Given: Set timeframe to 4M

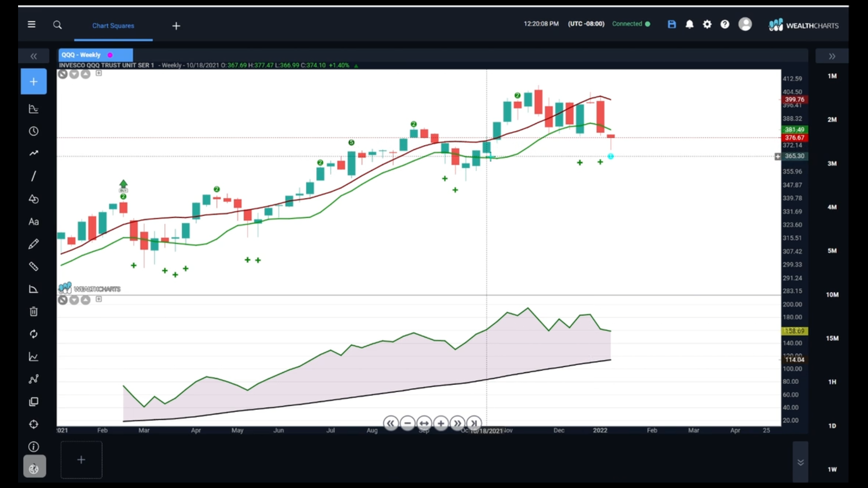Looking at the screenshot, I should (x=832, y=207).
